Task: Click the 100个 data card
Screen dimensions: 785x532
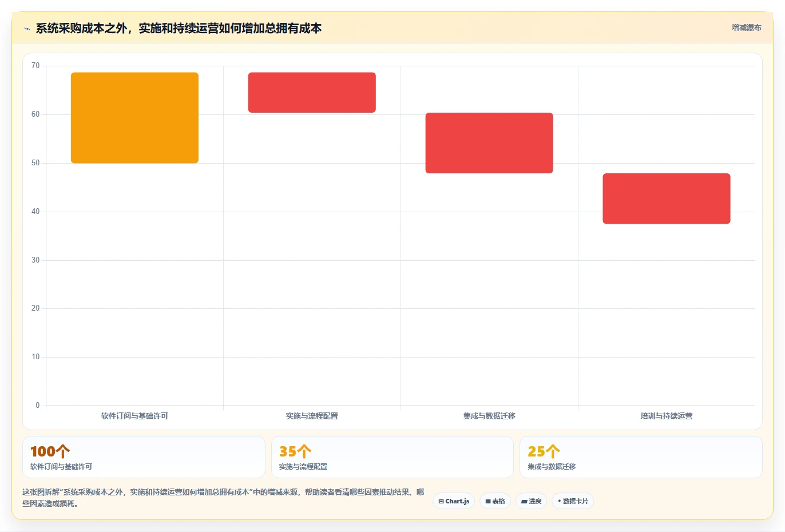Action: 144,457
